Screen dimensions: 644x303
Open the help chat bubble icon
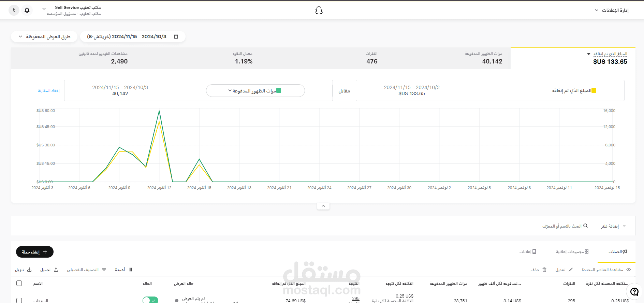(x=634, y=292)
